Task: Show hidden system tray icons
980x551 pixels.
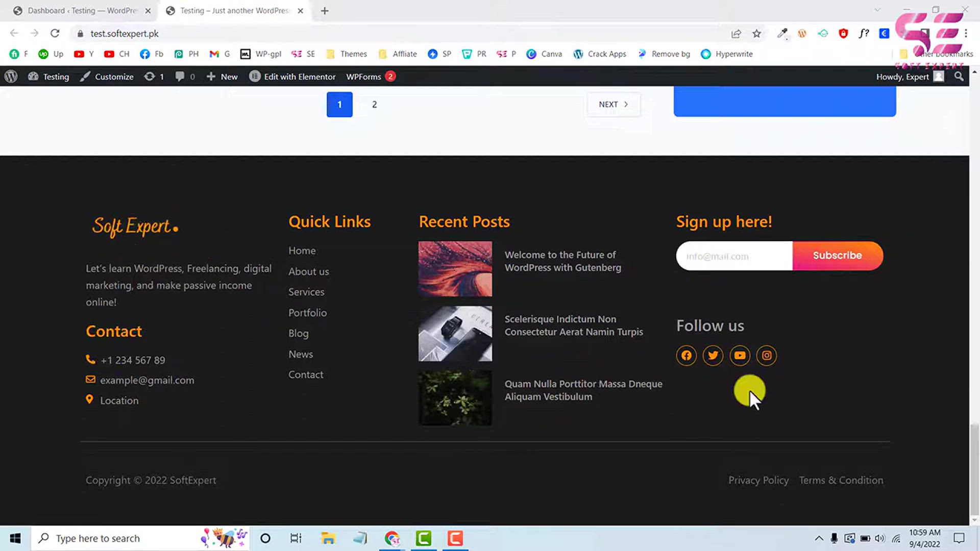Action: pyautogui.click(x=819, y=538)
